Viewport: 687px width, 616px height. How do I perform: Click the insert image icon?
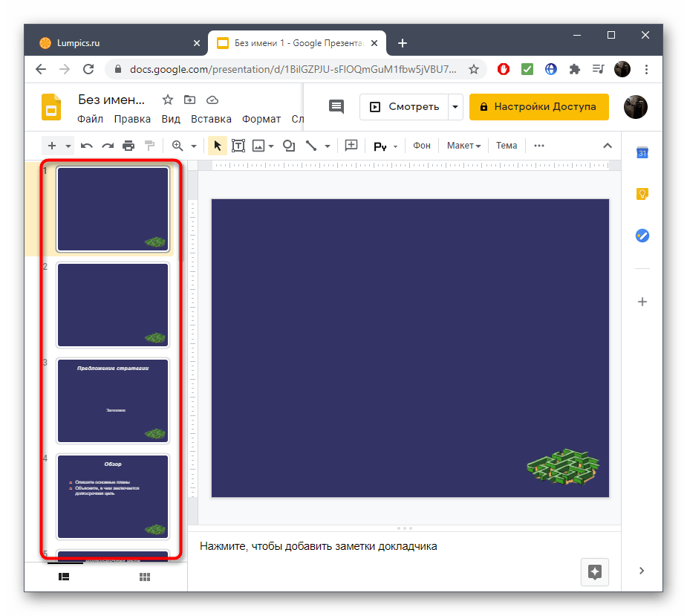click(258, 146)
